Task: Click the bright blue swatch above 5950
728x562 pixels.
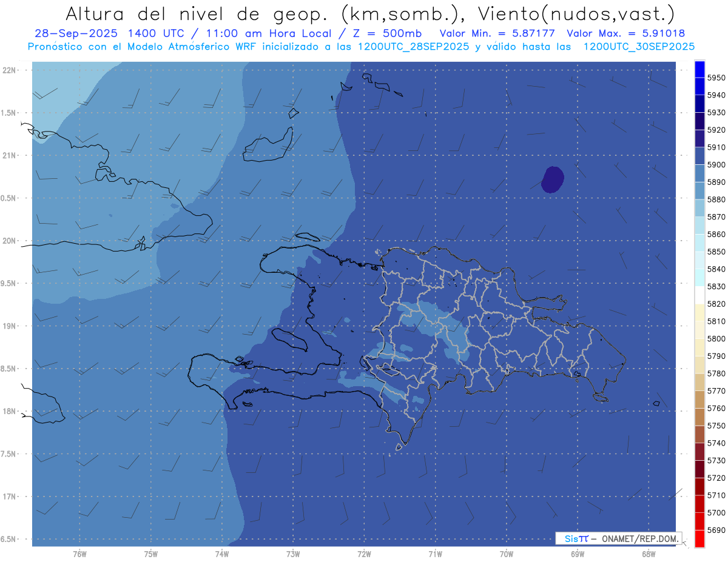Action: pos(699,69)
